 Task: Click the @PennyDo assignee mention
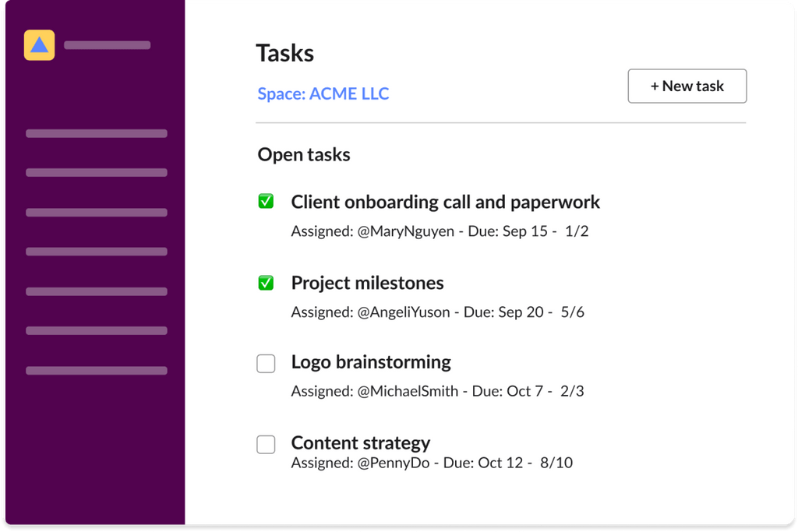[393, 463]
